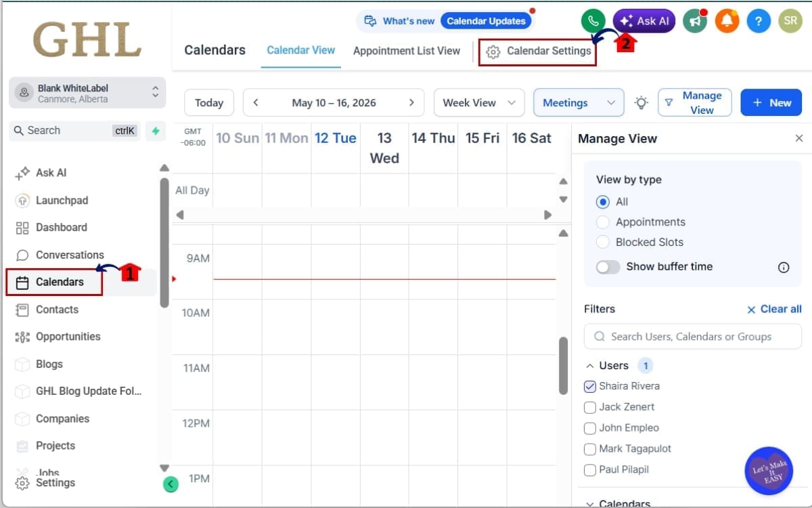Open the SR user avatar menu
The image size is (812, 508).
pyautogui.click(x=790, y=21)
